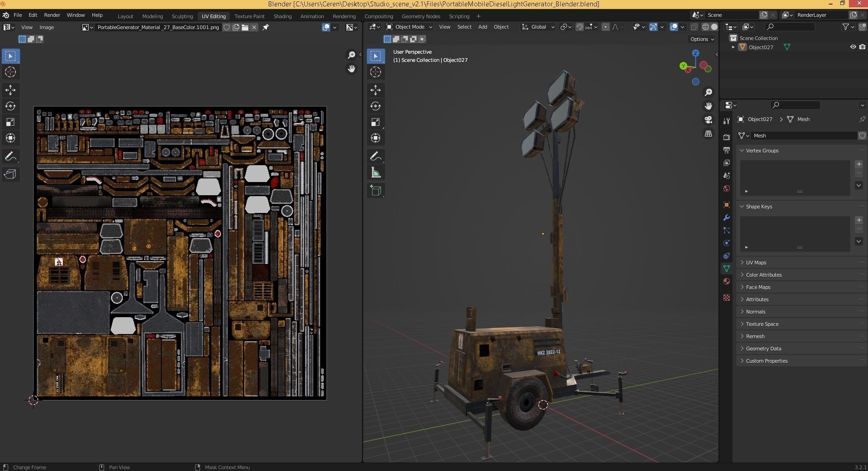Expand the Geometry Data panel
Screen dimensions: 868x471
(x=801, y=349)
